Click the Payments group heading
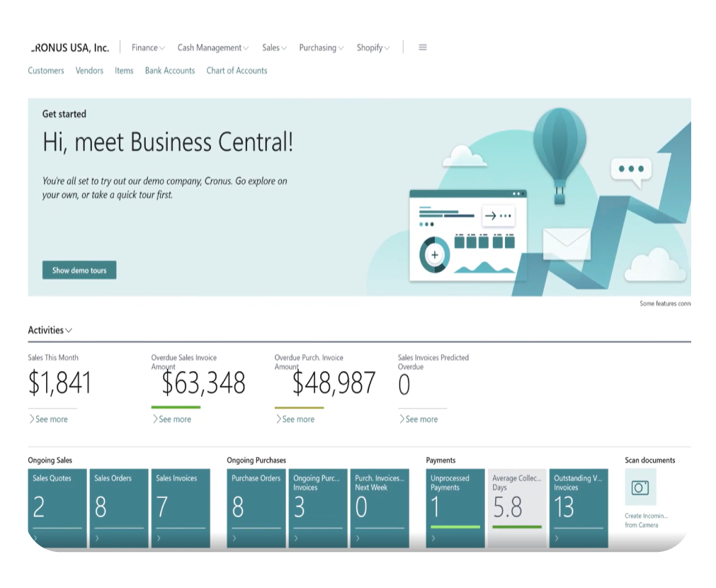Screen dimensions: 716x588 tap(441, 460)
